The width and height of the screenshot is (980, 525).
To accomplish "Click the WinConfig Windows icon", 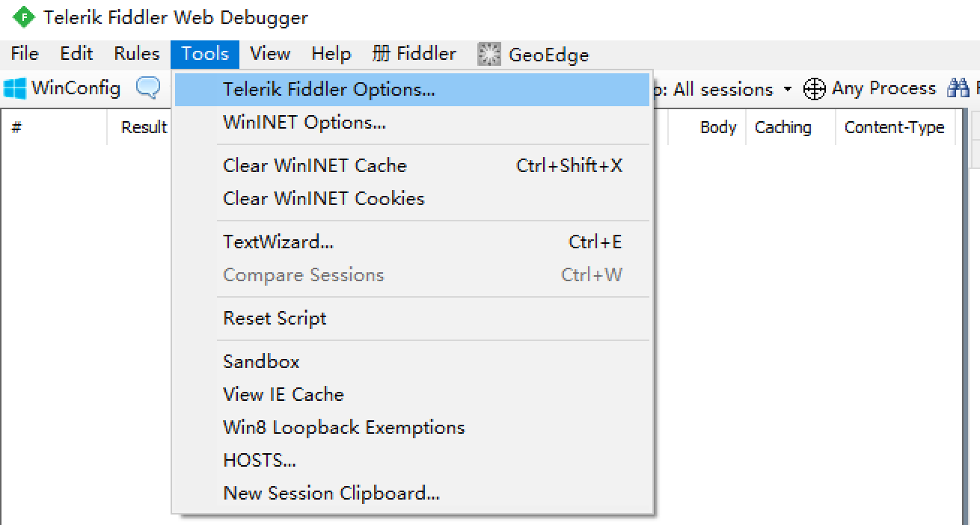I will pos(16,88).
